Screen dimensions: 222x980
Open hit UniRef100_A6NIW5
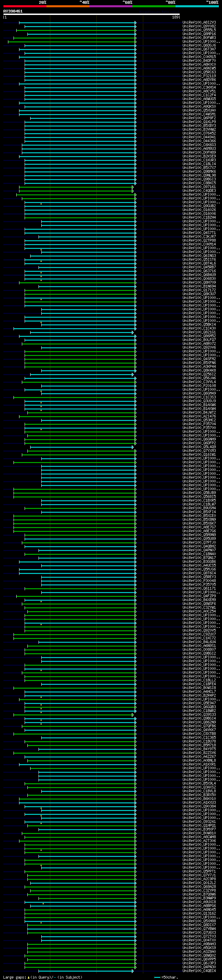[199, 68]
